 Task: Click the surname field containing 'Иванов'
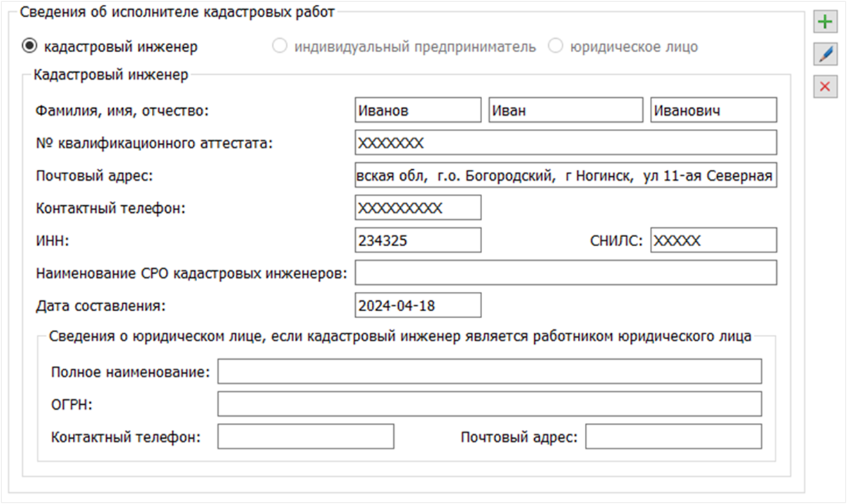(417, 110)
